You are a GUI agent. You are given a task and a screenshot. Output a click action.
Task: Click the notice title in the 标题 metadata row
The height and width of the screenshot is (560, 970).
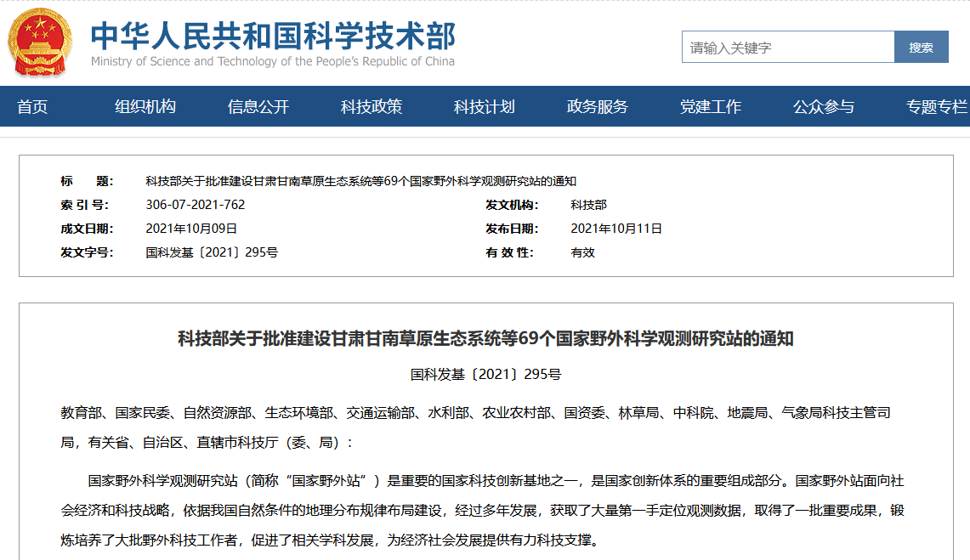(x=360, y=181)
